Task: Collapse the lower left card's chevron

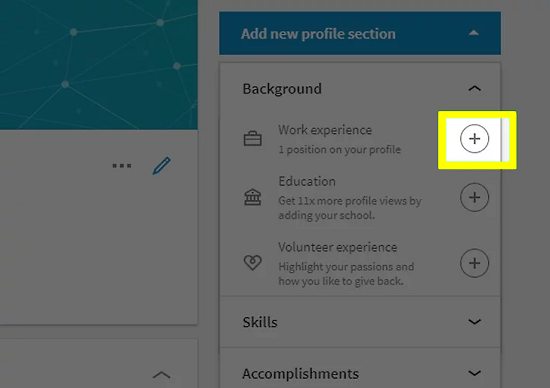Action: 161,375
